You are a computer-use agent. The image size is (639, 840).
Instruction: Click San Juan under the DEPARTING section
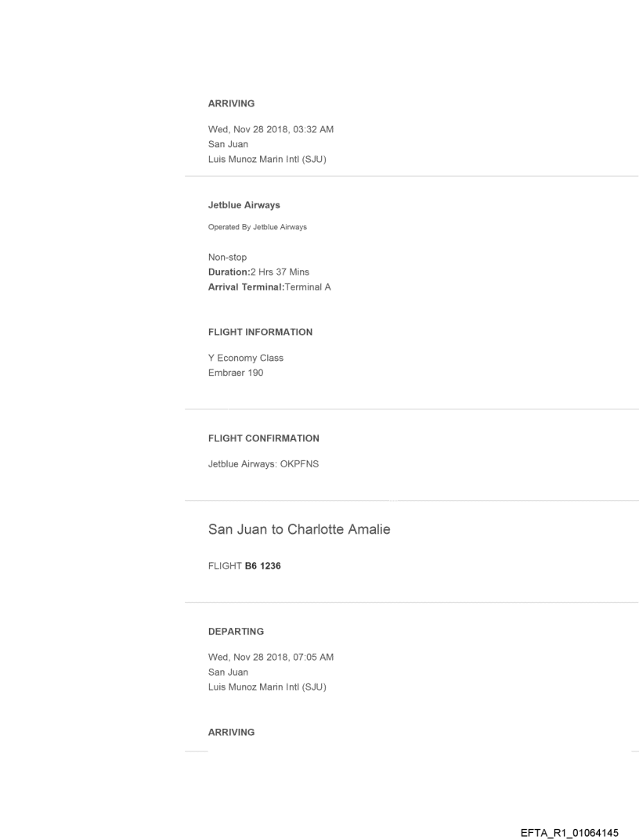click(x=228, y=672)
